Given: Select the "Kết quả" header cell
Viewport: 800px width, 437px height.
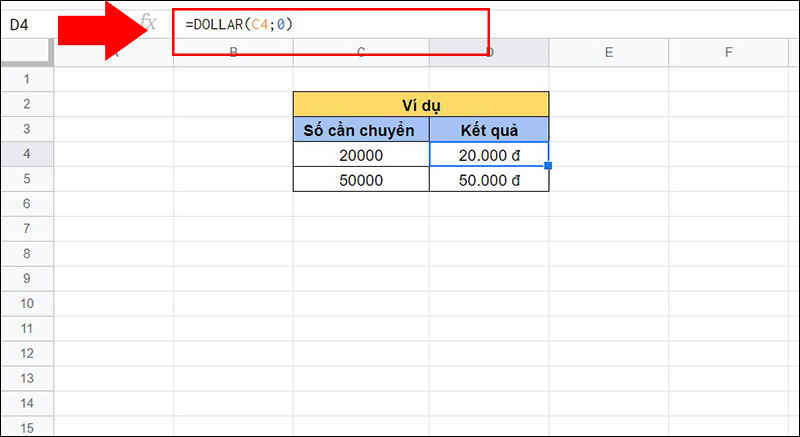Looking at the screenshot, I should [x=489, y=130].
